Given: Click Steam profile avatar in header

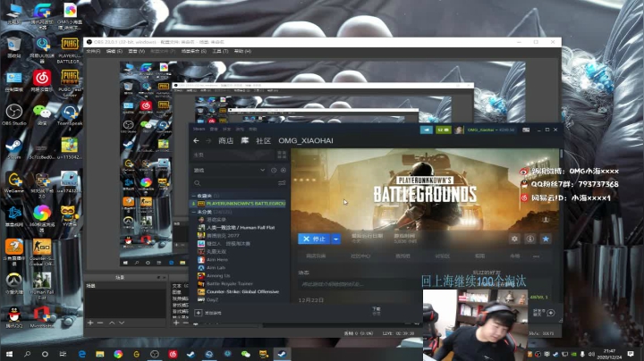Looking at the screenshot, I should [459, 130].
